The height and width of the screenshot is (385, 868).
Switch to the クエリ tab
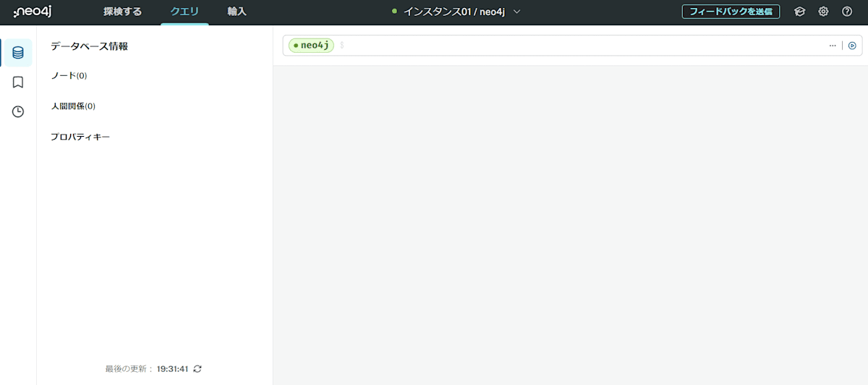click(184, 12)
